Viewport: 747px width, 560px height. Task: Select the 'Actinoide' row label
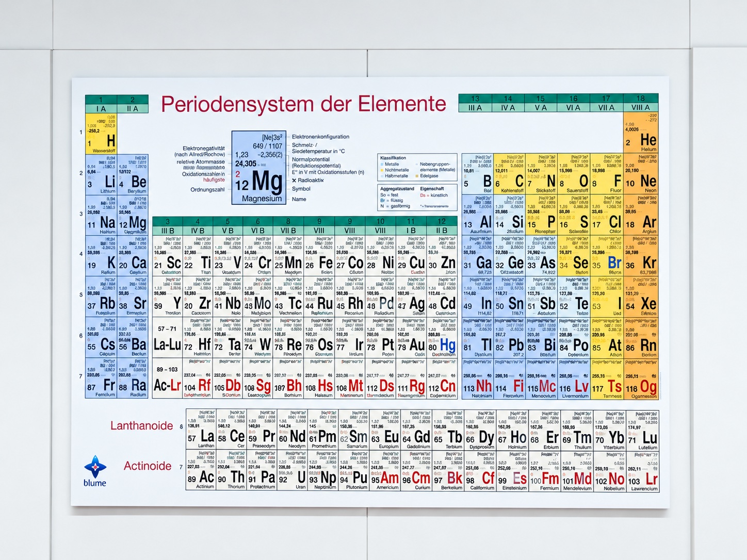[x=148, y=466]
